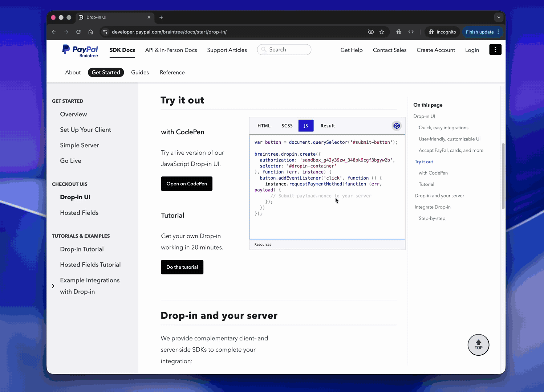The height and width of the screenshot is (392, 544).
Task: Click the browser forward arrow
Action: 66,32
